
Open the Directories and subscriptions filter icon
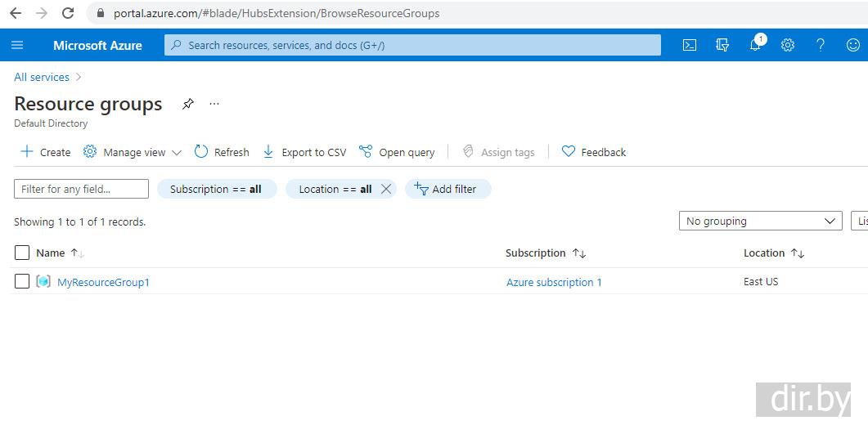pyautogui.click(x=722, y=46)
